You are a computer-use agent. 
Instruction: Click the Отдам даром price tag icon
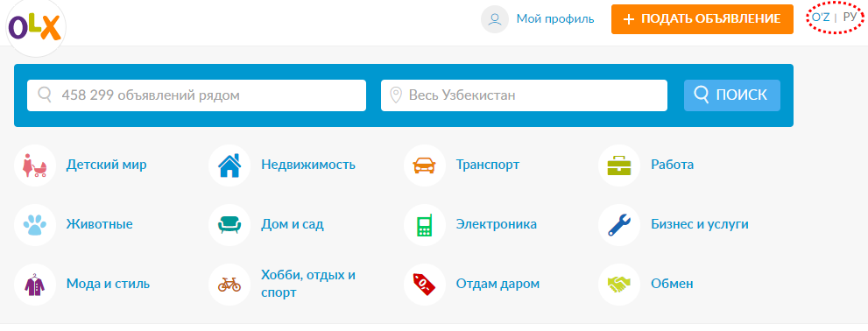click(x=425, y=285)
